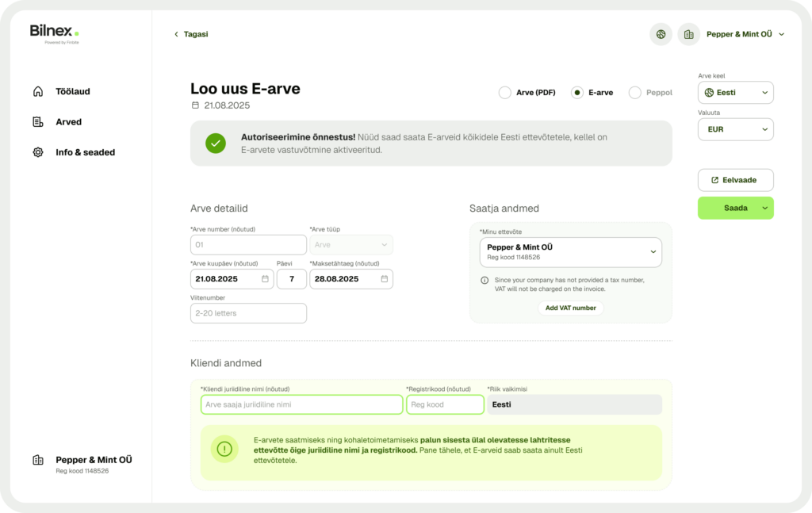The height and width of the screenshot is (513, 812).
Task: Select the E-arve radio option
Action: (x=577, y=93)
